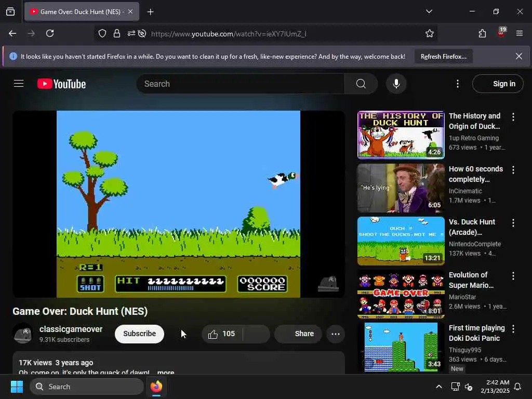The image size is (532, 399).
Task: Open Firefox extensions puzzle icon
Action: (x=482, y=33)
